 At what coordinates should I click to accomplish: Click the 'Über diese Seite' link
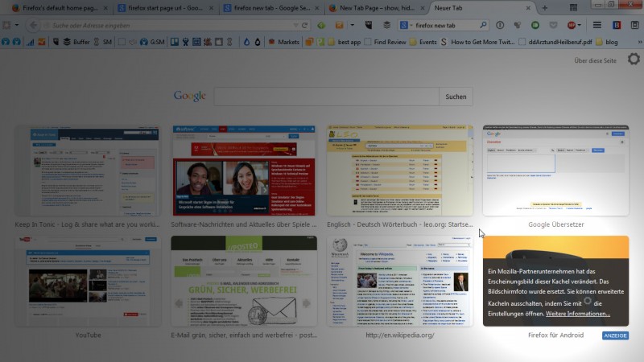point(595,61)
